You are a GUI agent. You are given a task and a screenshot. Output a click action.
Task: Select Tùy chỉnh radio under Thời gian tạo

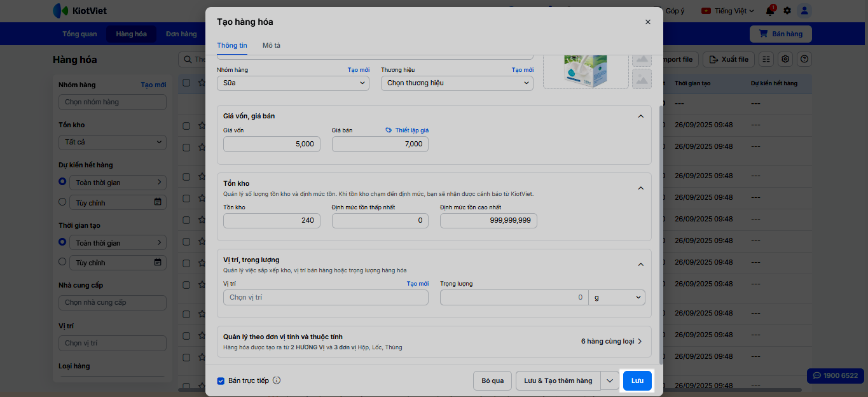tap(62, 261)
